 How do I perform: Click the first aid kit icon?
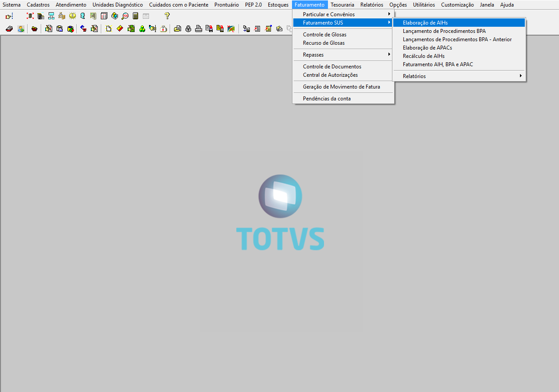pos(164,29)
